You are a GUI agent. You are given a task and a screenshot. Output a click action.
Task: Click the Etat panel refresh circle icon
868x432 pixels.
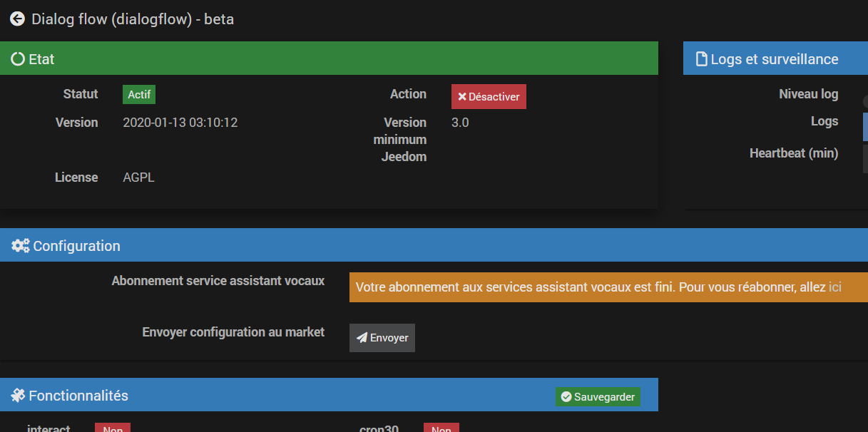coord(18,59)
